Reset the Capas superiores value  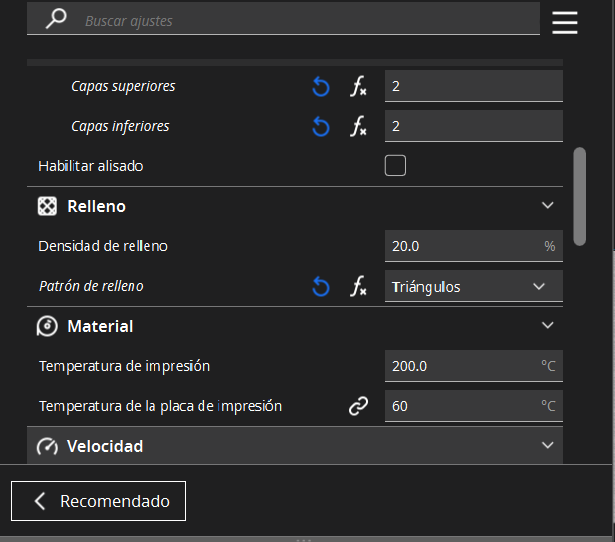pyautogui.click(x=320, y=87)
